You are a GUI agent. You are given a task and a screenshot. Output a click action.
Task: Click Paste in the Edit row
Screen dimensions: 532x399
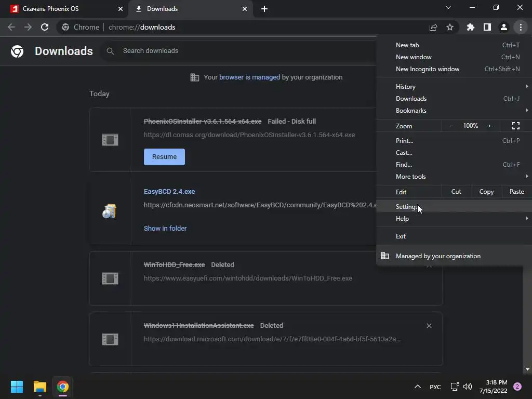point(516,192)
